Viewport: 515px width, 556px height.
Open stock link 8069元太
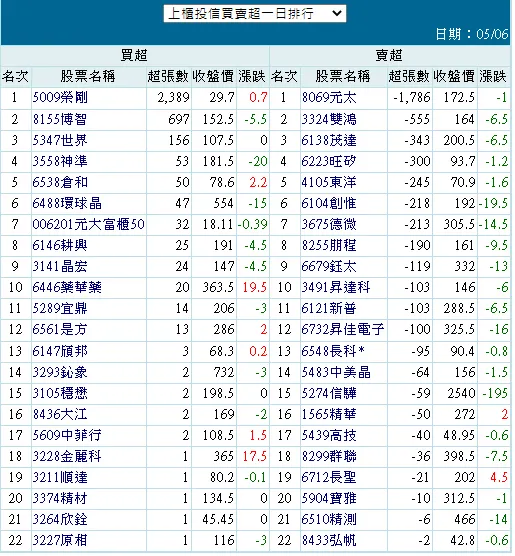tap(329, 98)
